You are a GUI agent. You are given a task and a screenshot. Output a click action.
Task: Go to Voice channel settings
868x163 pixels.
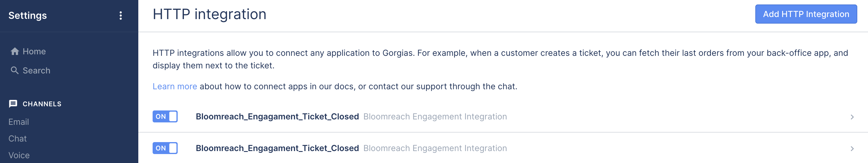pyautogui.click(x=19, y=155)
